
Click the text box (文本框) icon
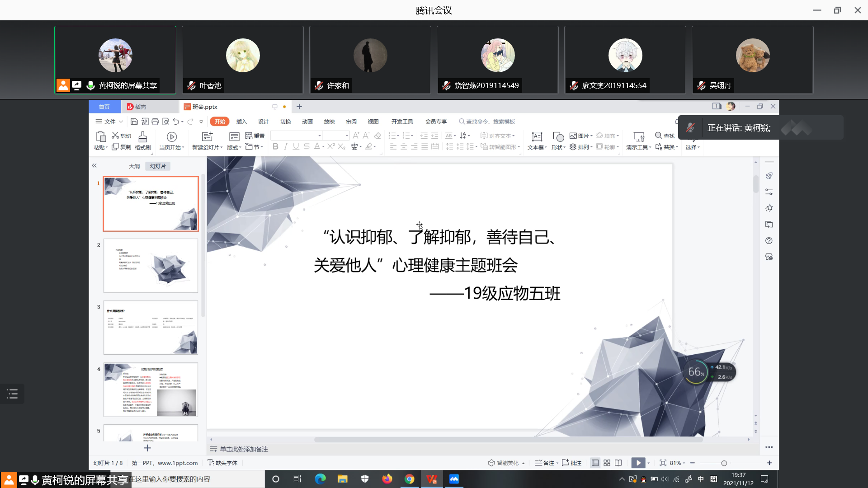537,137
